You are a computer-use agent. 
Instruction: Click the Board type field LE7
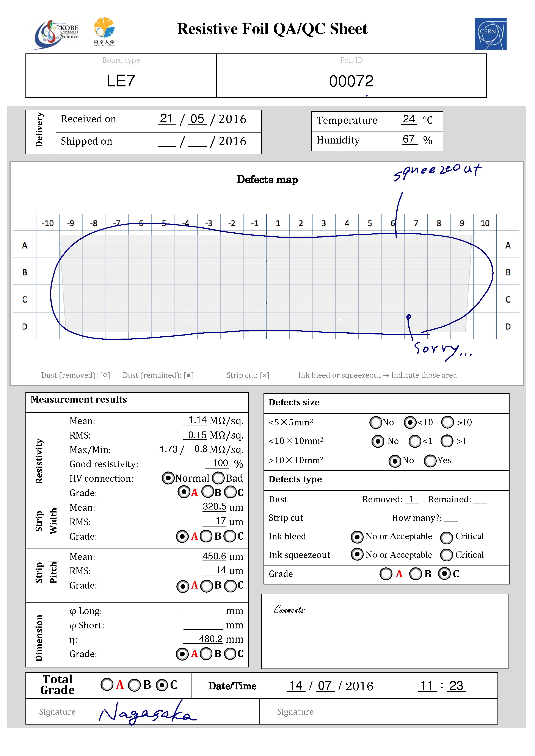(x=121, y=81)
